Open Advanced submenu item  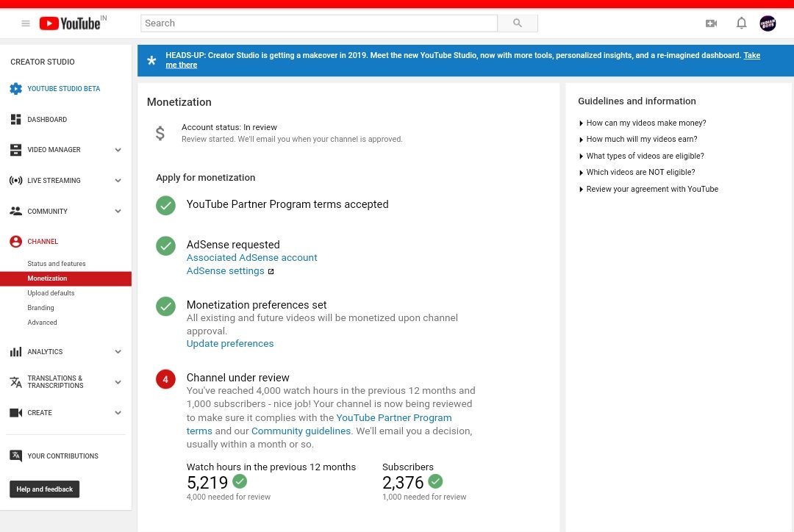coord(42,323)
